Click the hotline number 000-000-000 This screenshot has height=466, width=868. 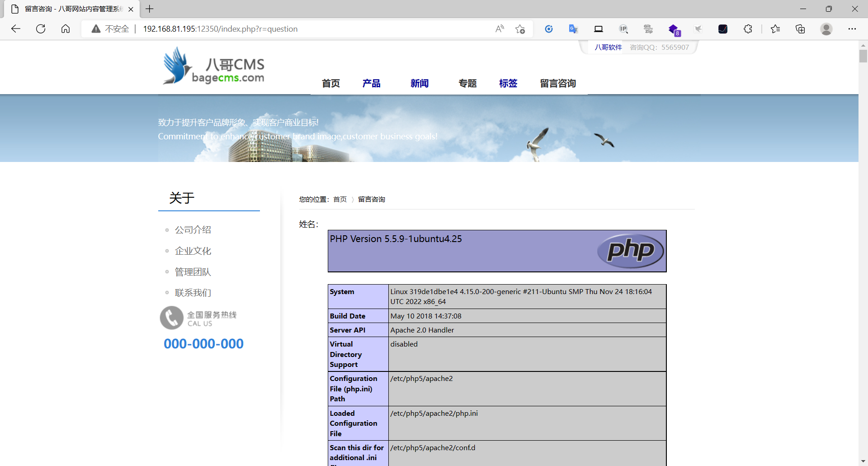point(203,344)
